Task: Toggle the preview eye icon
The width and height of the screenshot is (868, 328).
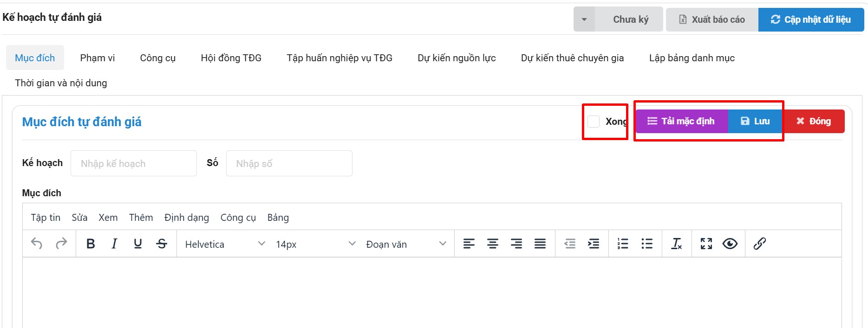Action: click(x=730, y=244)
